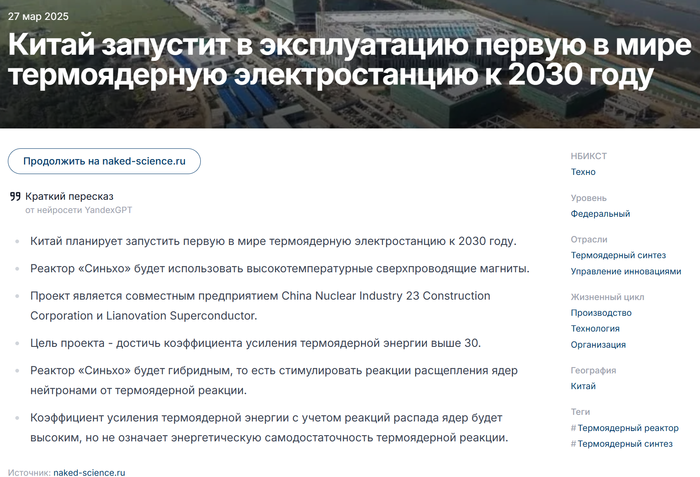Click the first bullet 'Китай планирует запустить первую…'
700x477 pixels.
pyautogui.click(x=273, y=241)
